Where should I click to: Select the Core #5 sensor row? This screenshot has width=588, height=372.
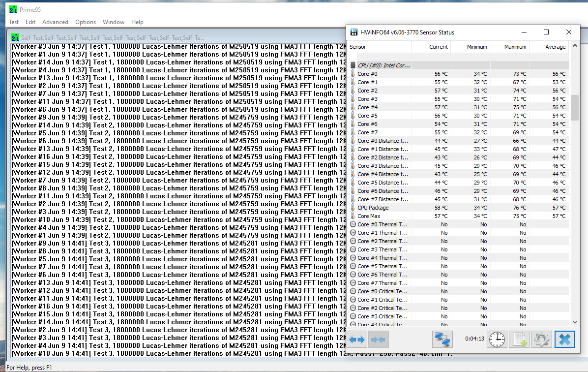458,116
